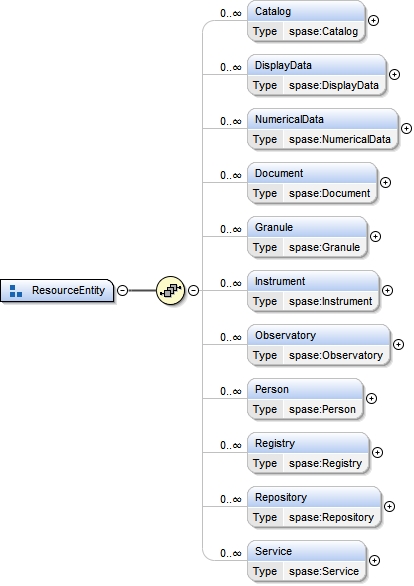Collapse the choice compositor children
This screenshot has height=586, width=414.
pos(193,290)
